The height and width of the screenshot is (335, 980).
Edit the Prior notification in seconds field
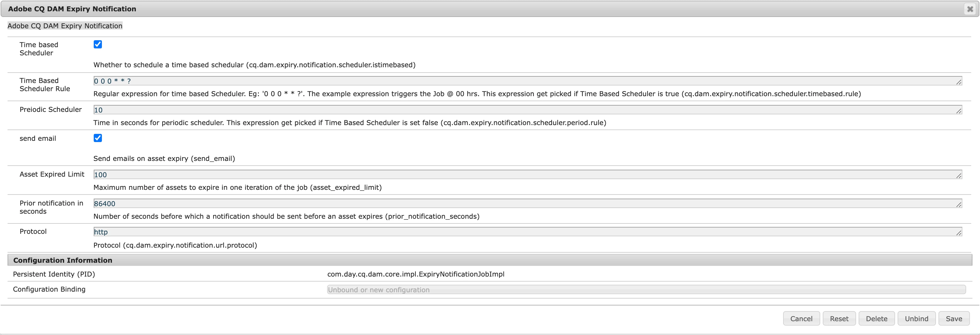528,203
